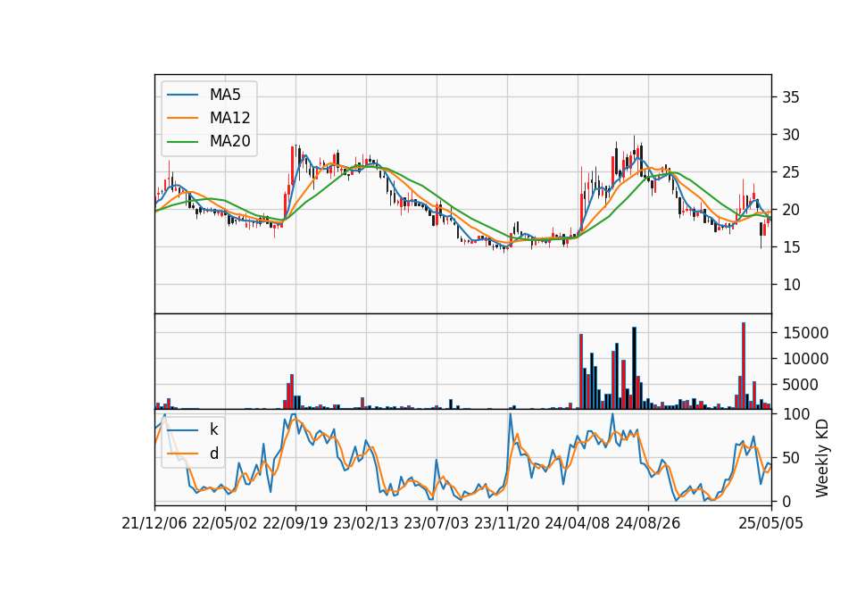Click the x-axis date 23/07/03

click(437, 523)
